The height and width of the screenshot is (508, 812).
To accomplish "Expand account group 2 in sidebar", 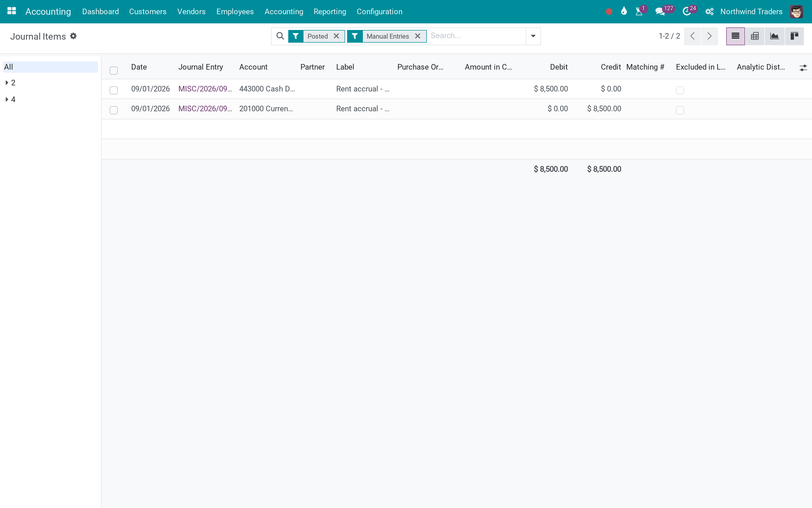I will 7,82.
